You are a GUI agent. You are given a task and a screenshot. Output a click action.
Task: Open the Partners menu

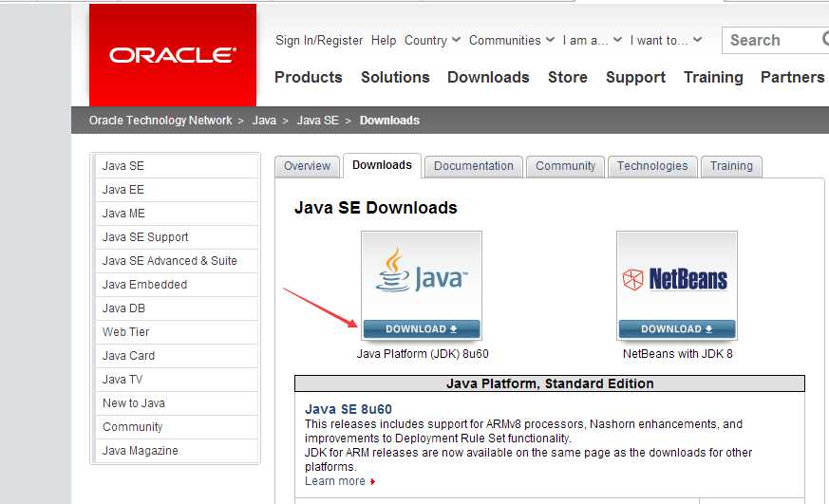[x=792, y=77]
